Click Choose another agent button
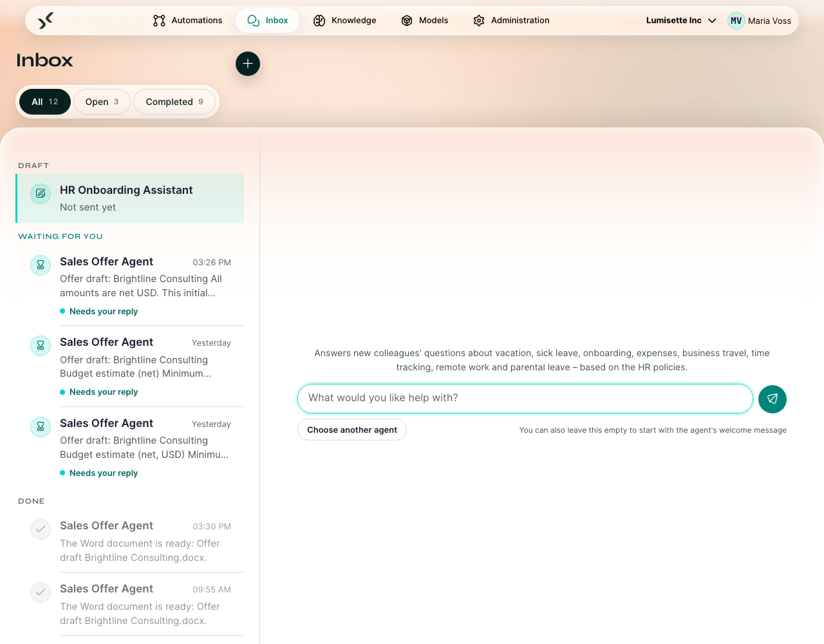 pos(352,430)
